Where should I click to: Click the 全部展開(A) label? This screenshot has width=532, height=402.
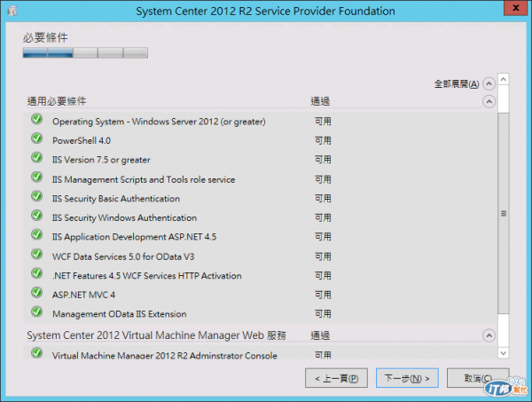click(x=457, y=84)
